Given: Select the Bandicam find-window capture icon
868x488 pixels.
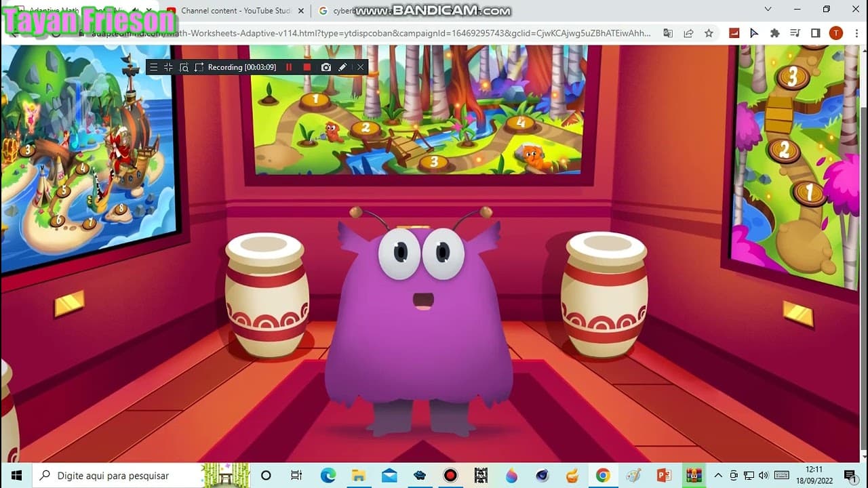Looking at the screenshot, I should coord(184,67).
